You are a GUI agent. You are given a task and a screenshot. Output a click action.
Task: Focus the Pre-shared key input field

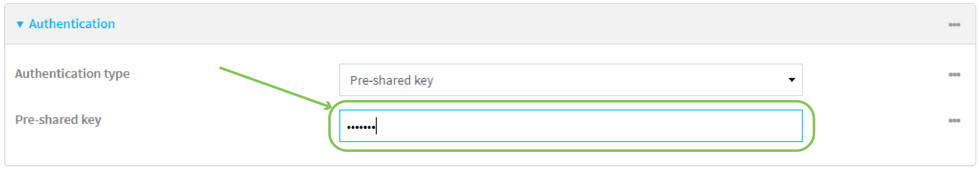[x=571, y=126]
